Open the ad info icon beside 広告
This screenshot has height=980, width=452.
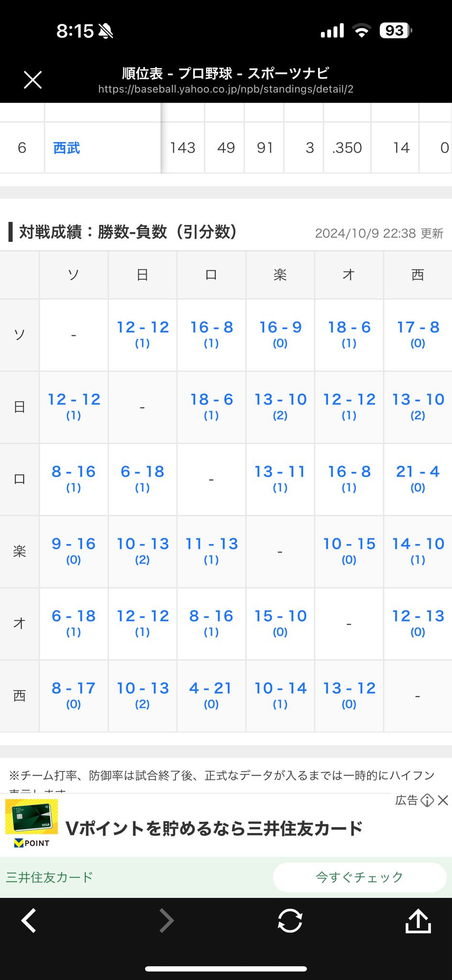(427, 800)
